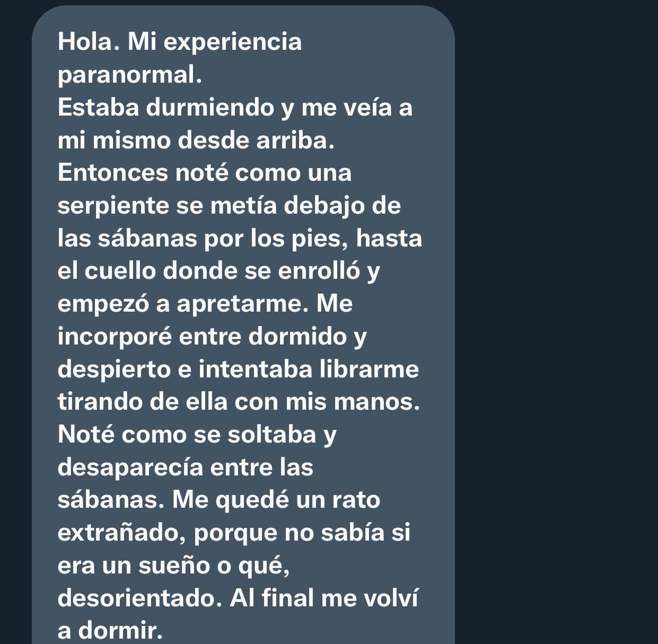Tap the word "durmiendo" in the message
Screen dimensions: 658x644
coord(209,107)
